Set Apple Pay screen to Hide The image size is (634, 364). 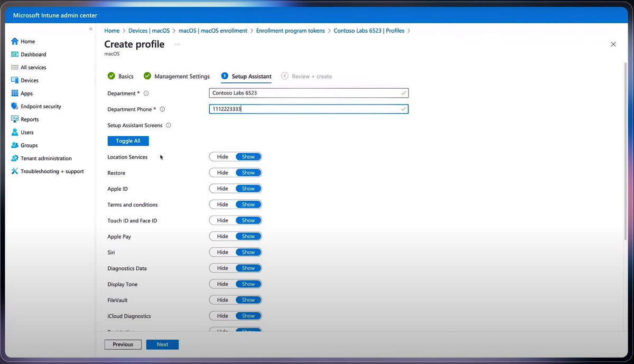[x=222, y=236]
